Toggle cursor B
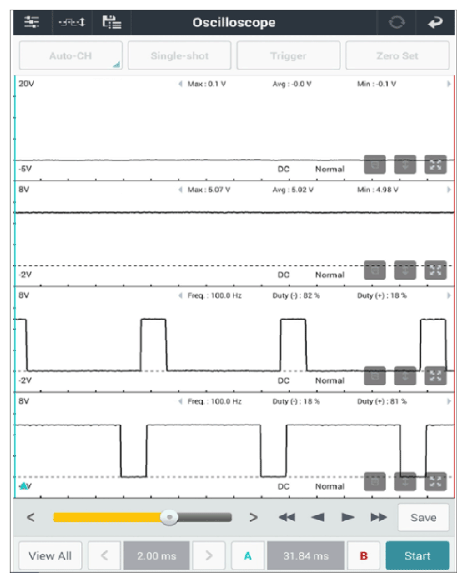Image resolution: width=466 pixels, height=582 pixels. point(364,556)
